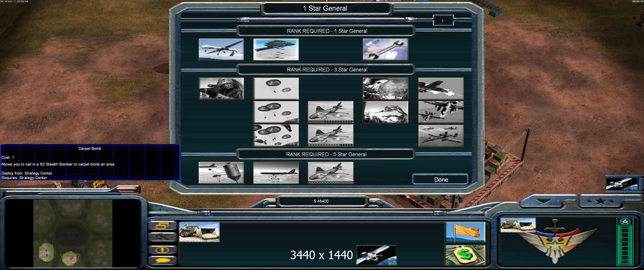Select the two-aircraft strike power icon

coord(441,112)
